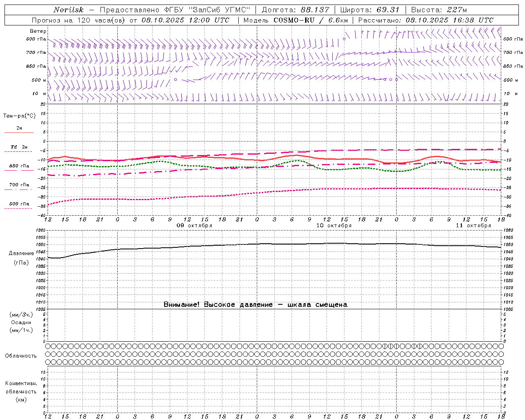Click the Облачность panel label

pyautogui.click(x=21, y=356)
